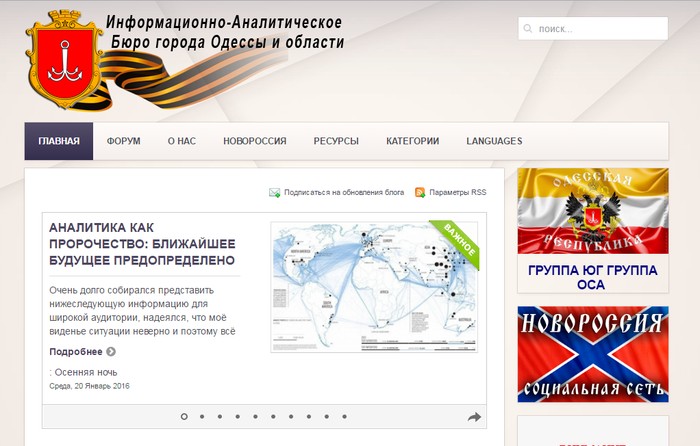Open the Категории menu item
This screenshot has height=446, width=700.
(x=412, y=141)
